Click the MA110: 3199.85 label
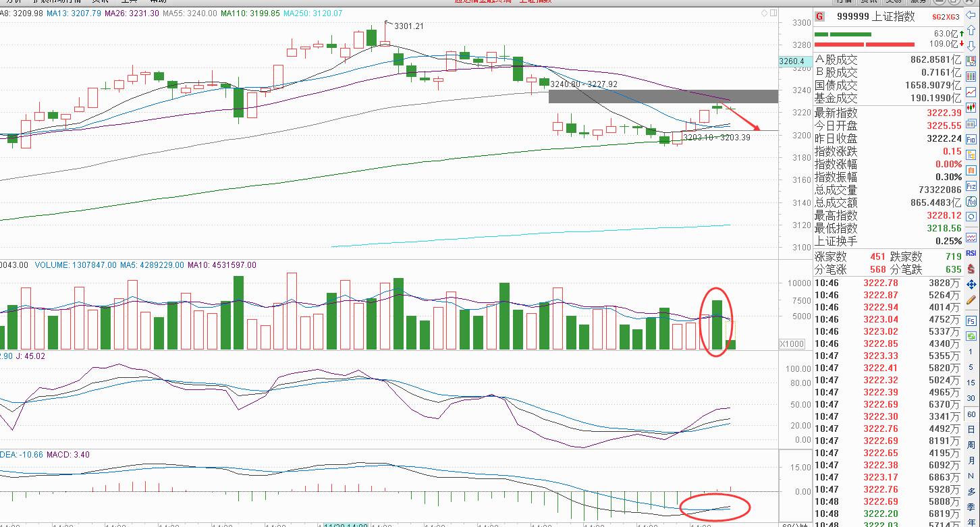The width and height of the screenshot is (980, 527). coord(250,13)
